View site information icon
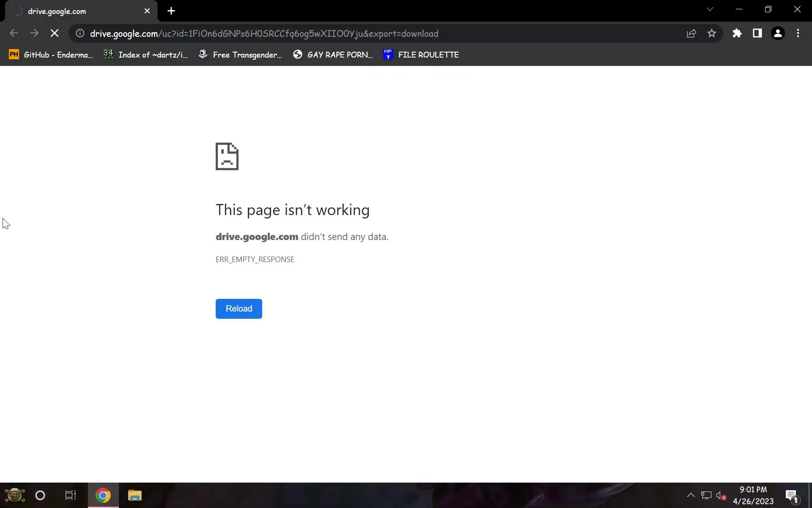The width and height of the screenshot is (812, 508). 80,33
